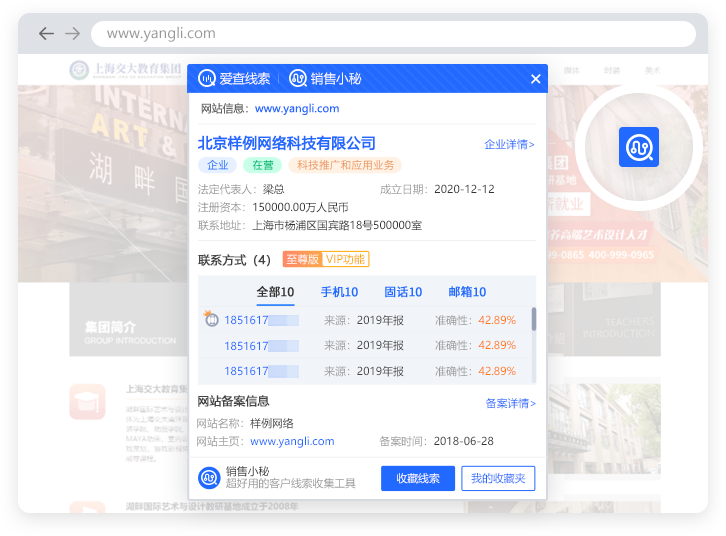Click the 销售小秘 icon in the popup footer
This screenshot has height=536, width=726.
(209, 478)
